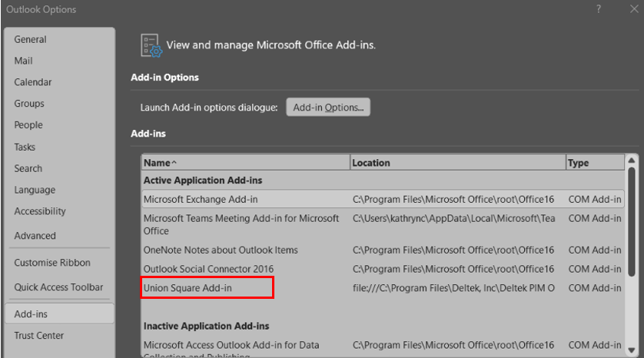This screenshot has width=644, height=358.
Task: Open the People options category
Action: click(28, 124)
